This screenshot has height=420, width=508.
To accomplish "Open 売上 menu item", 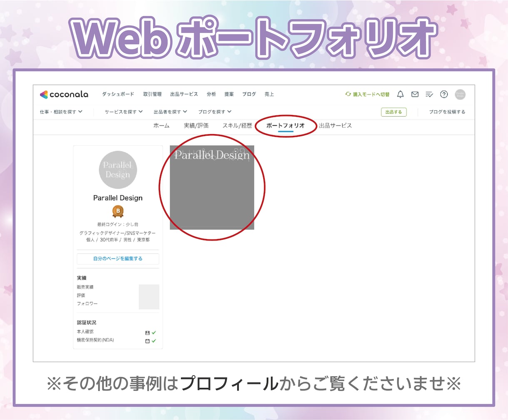I will [x=269, y=94].
